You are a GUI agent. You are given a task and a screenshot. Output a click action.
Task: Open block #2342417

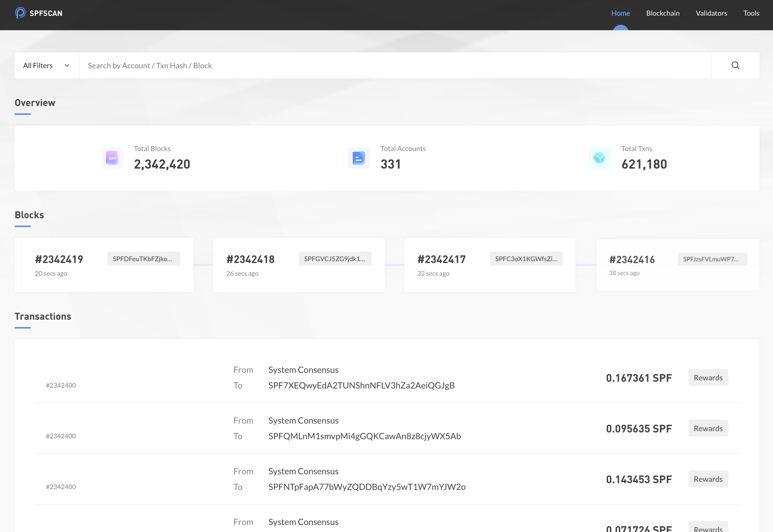[442, 259]
